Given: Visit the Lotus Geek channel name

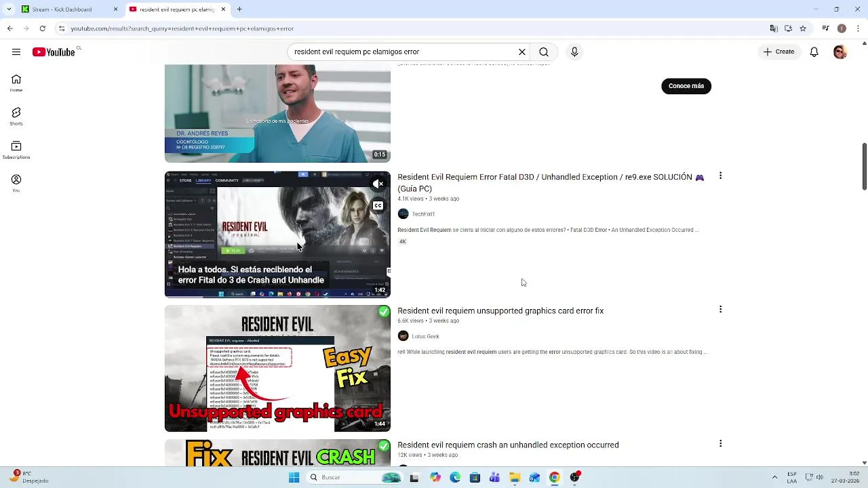Looking at the screenshot, I should click(x=425, y=336).
